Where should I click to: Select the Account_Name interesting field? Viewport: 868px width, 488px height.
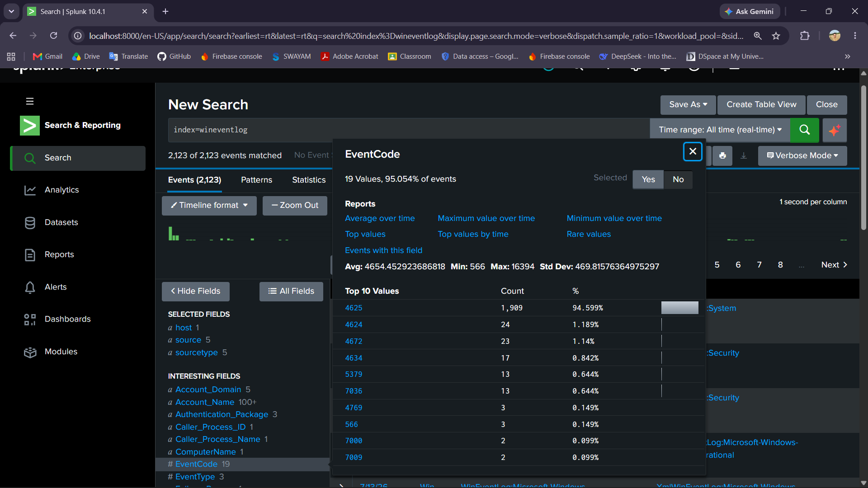click(205, 402)
